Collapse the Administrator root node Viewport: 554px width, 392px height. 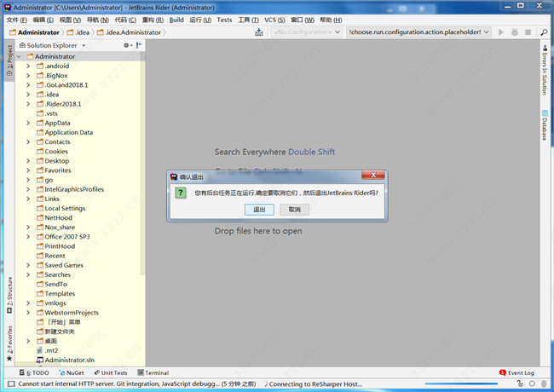tap(19, 56)
